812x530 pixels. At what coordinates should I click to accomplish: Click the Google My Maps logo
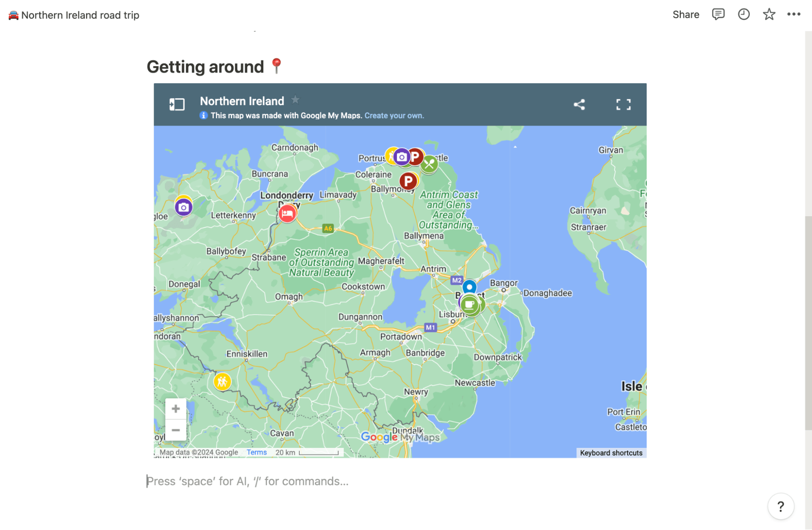pyautogui.click(x=400, y=437)
